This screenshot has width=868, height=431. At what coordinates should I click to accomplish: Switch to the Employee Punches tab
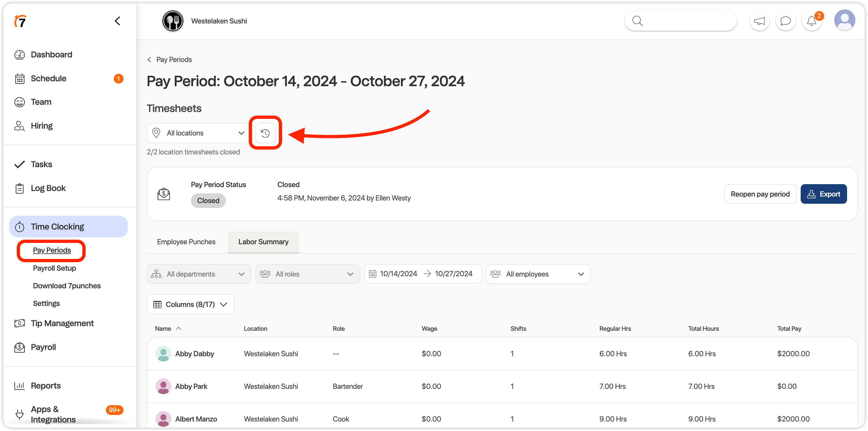pyautogui.click(x=186, y=242)
